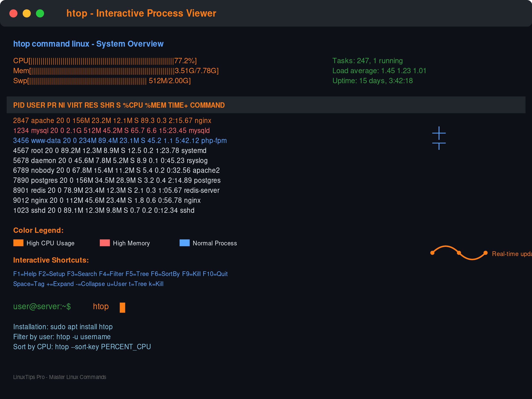Expand a process with +=Expand shortcut
Image resolution: width=532 pixels, height=399 pixels.
[x=61, y=284]
